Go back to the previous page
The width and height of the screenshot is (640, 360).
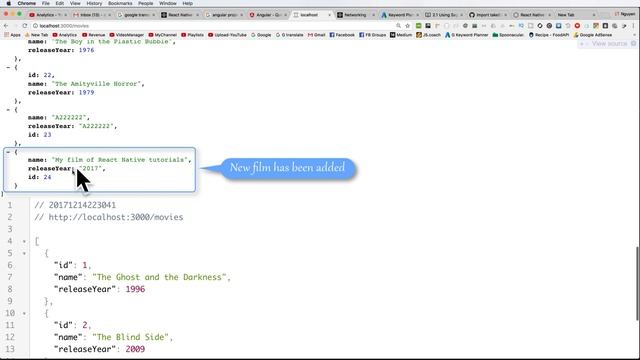click(x=6, y=26)
